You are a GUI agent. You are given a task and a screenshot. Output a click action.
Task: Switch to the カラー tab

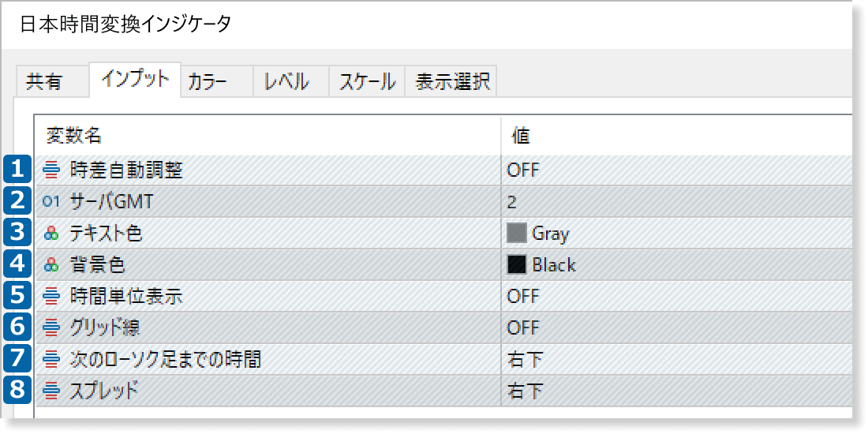pos(208,82)
